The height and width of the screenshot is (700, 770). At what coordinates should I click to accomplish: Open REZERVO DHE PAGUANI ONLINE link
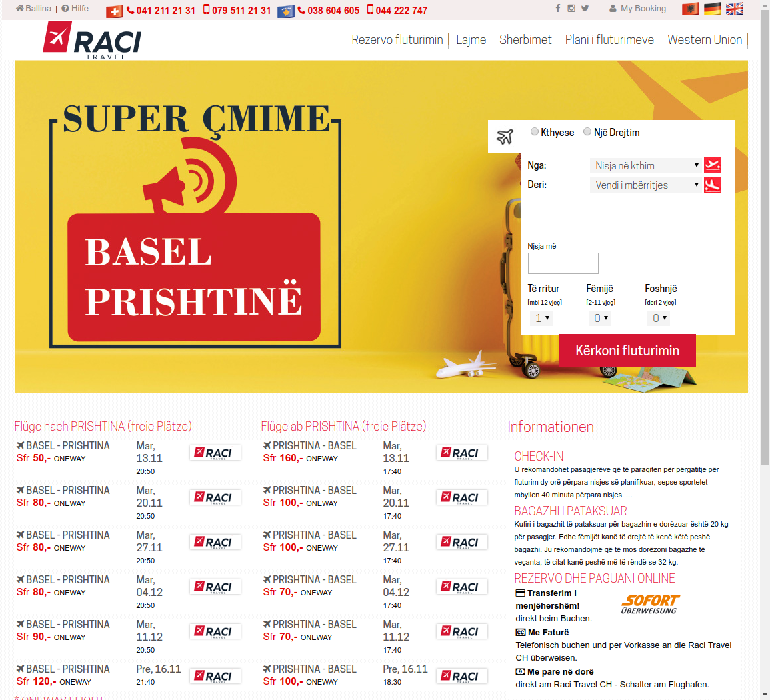594,578
